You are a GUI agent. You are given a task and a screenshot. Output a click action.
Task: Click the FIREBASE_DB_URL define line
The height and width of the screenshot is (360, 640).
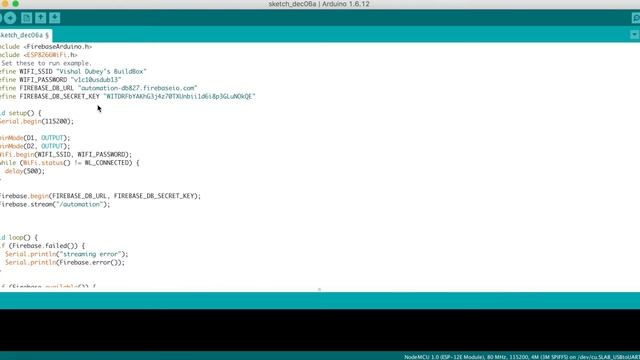click(99, 88)
